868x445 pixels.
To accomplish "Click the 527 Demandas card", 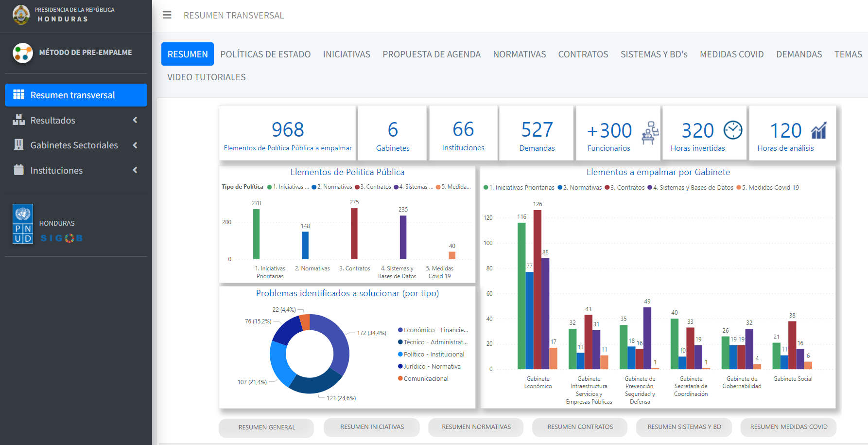I will pos(537,133).
